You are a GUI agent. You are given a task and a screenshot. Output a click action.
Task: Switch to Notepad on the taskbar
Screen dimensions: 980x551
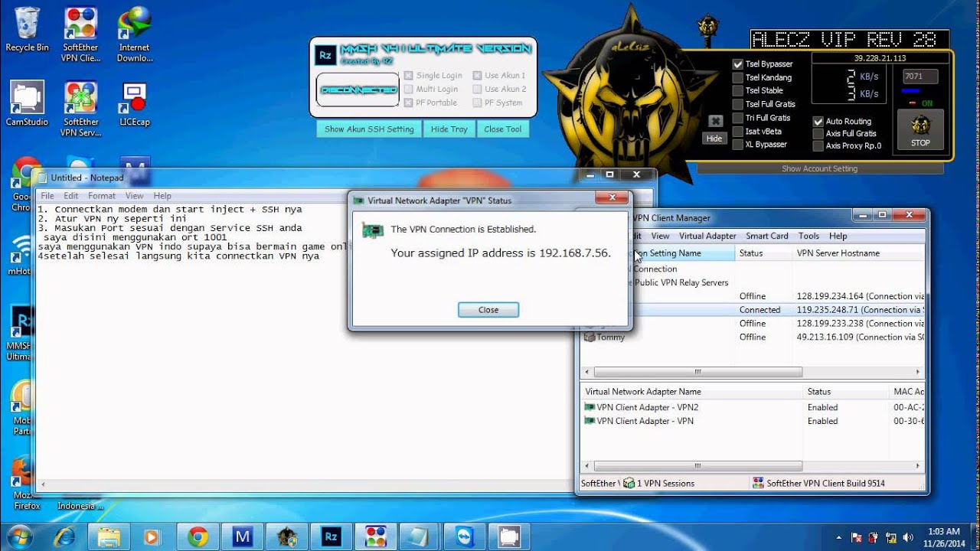(x=420, y=536)
